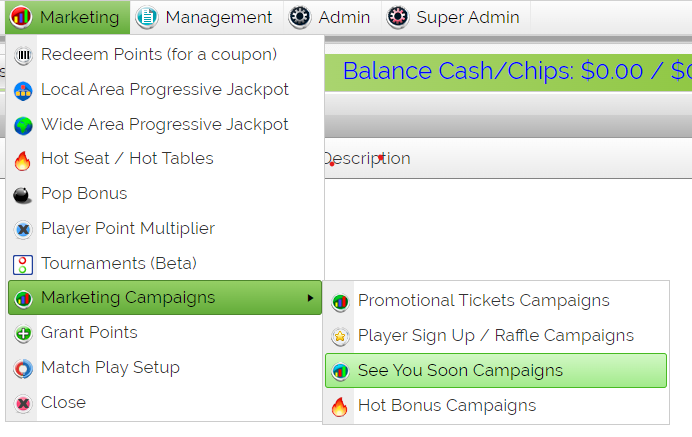692x437 pixels.
Task: Click the globe icon for Wide Area Jackpot
Action: pyautogui.click(x=23, y=126)
